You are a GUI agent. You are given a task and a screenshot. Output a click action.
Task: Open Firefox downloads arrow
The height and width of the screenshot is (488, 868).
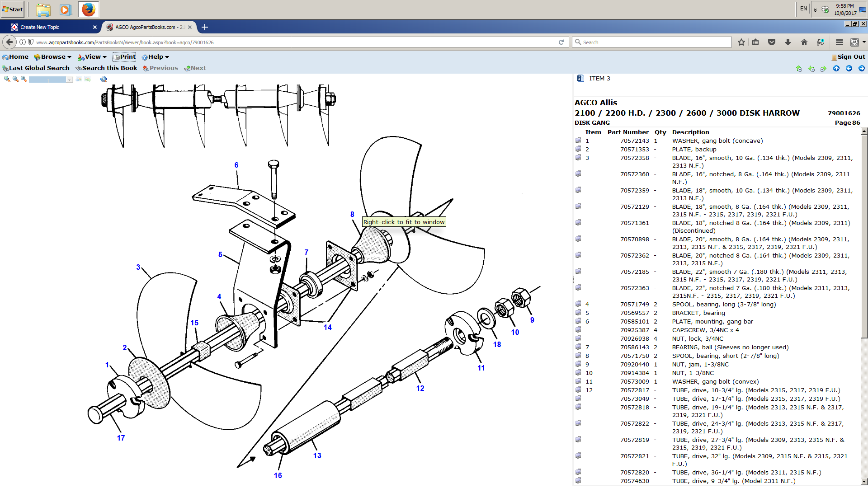(788, 42)
